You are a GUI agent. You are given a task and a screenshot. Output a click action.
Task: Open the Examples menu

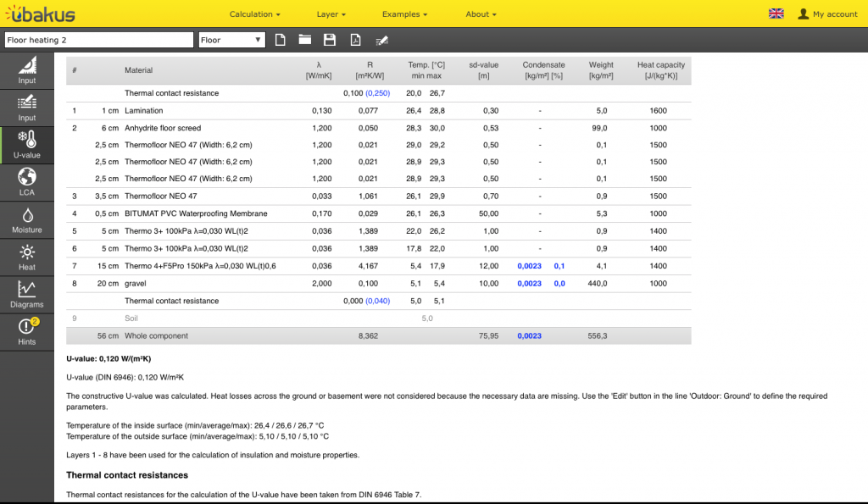[x=404, y=14]
